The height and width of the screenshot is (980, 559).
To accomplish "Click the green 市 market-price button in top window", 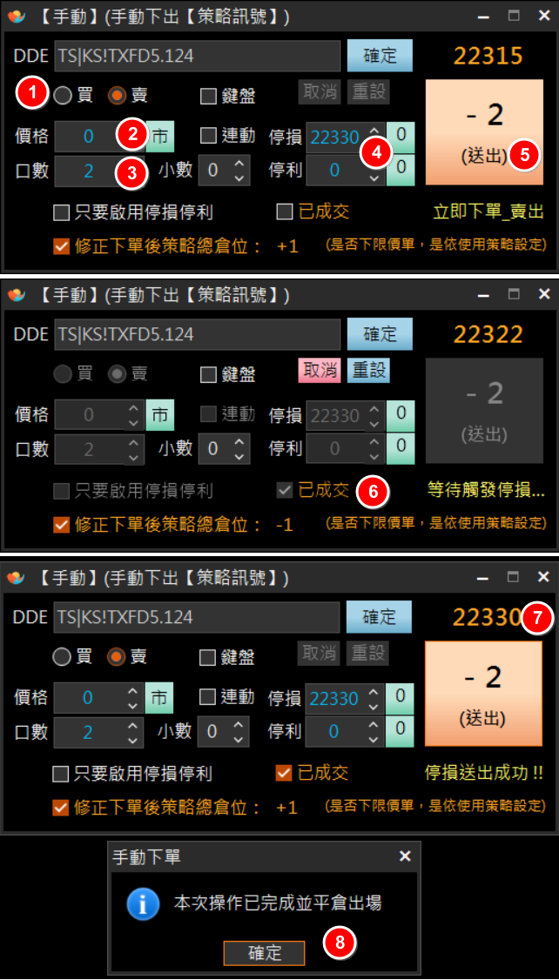I will 160,137.
